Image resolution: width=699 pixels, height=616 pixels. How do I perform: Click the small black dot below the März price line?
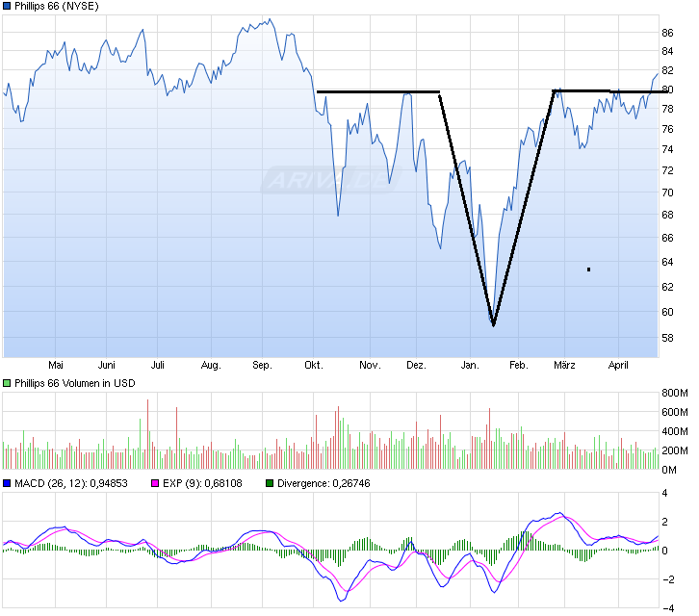click(588, 269)
